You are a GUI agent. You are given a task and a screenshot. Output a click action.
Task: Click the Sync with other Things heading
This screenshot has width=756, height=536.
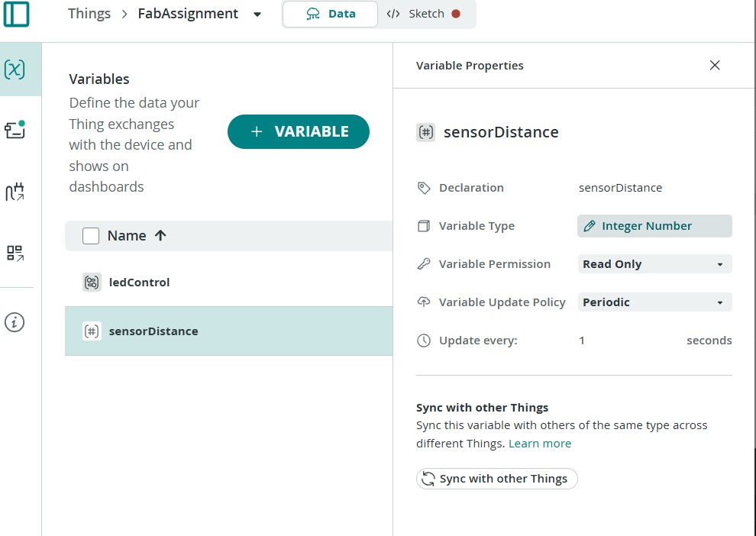tap(482, 408)
